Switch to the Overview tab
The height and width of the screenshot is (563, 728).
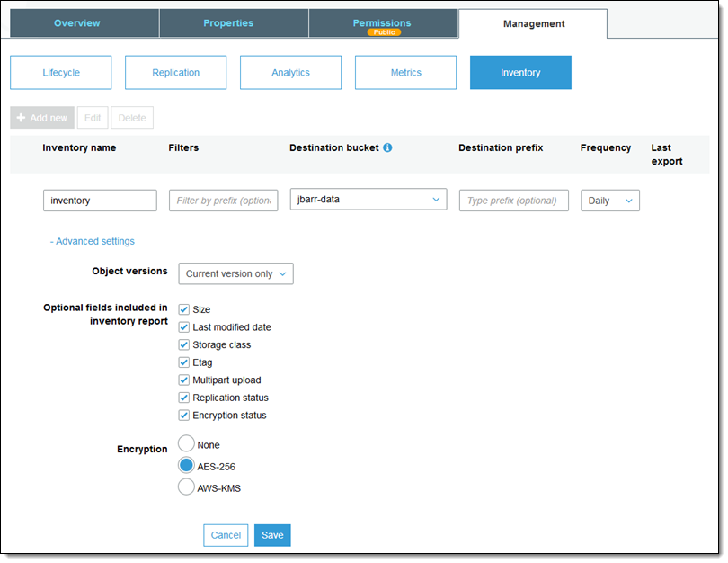click(x=77, y=23)
